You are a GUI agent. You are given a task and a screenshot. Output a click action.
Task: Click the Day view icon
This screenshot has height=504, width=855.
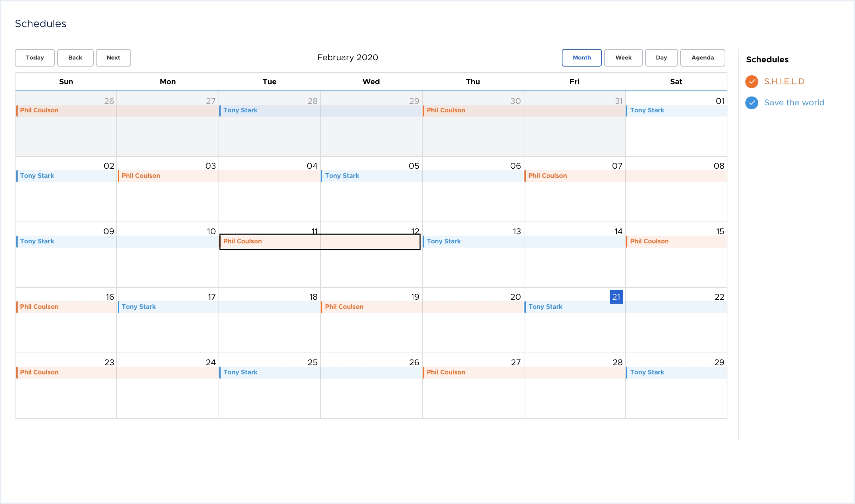[660, 58]
